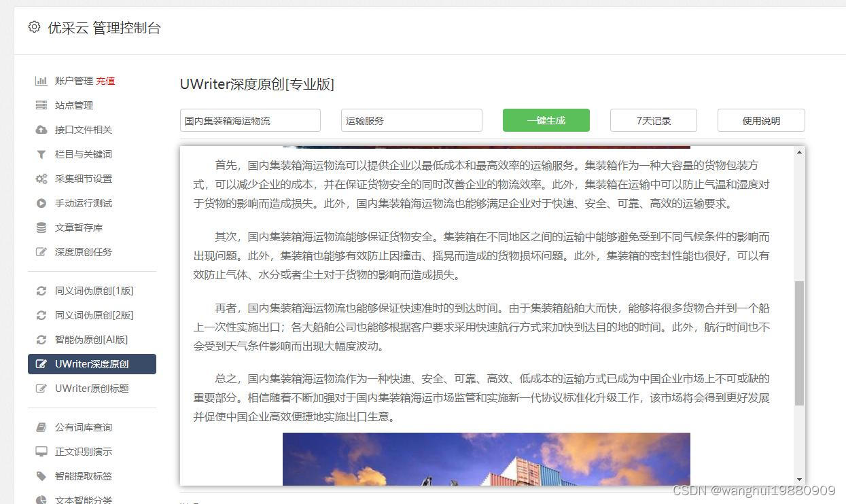Click the green 一键生成 button
The image size is (846, 504).
click(546, 120)
